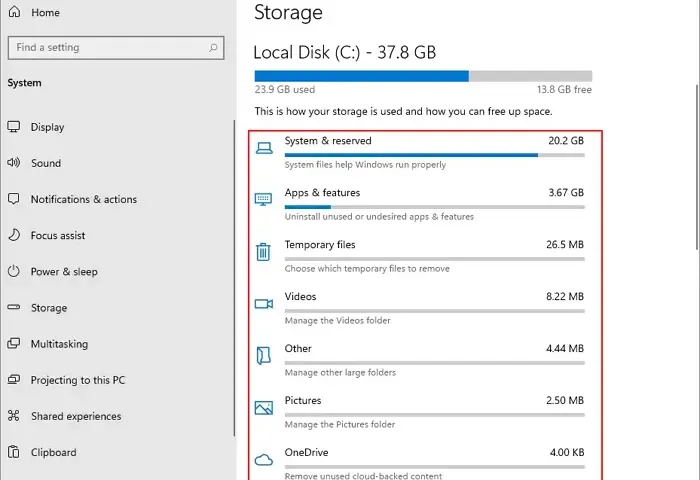Click "Uninstall unused or undesired apps & features"
700x480 pixels.
click(379, 217)
